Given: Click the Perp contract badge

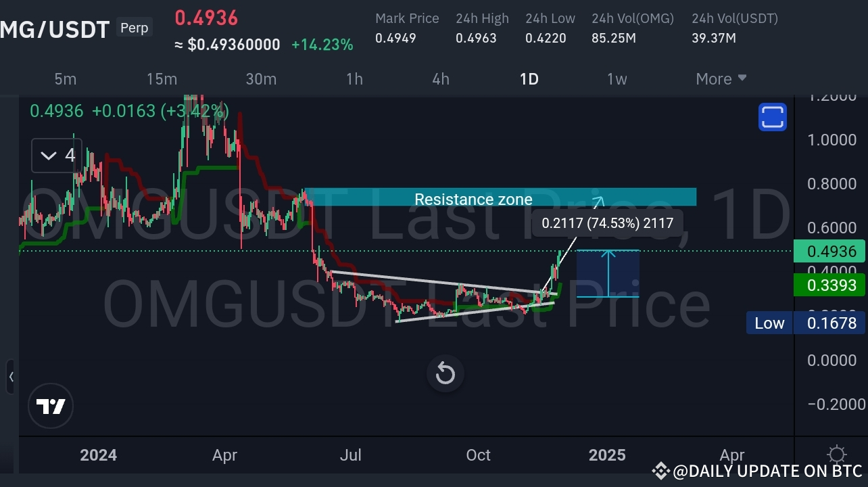Looking at the screenshot, I should (x=134, y=28).
